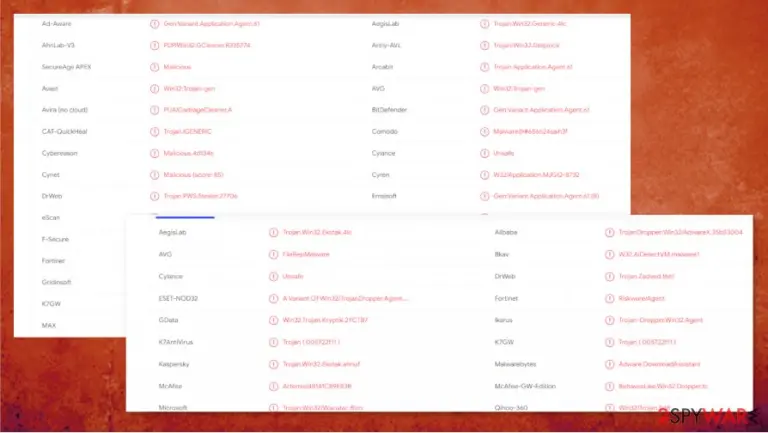768x433 pixels.
Task: Select the SecureAge APEX engine name
Action: pyautogui.click(x=66, y=67)
